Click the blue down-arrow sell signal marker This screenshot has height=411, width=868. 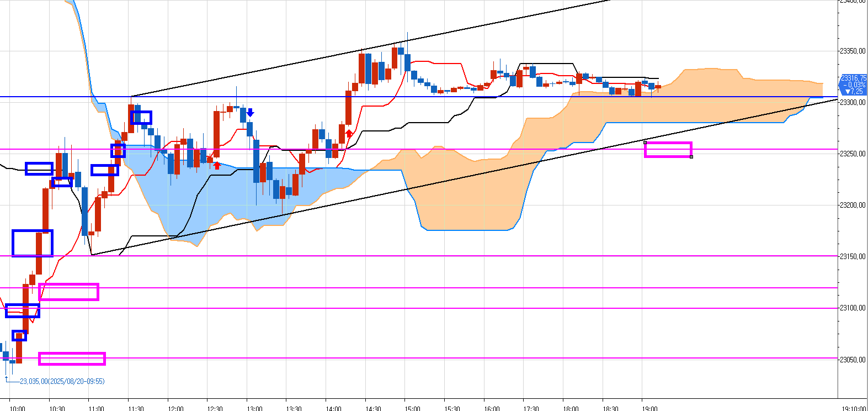coord(250,113)
